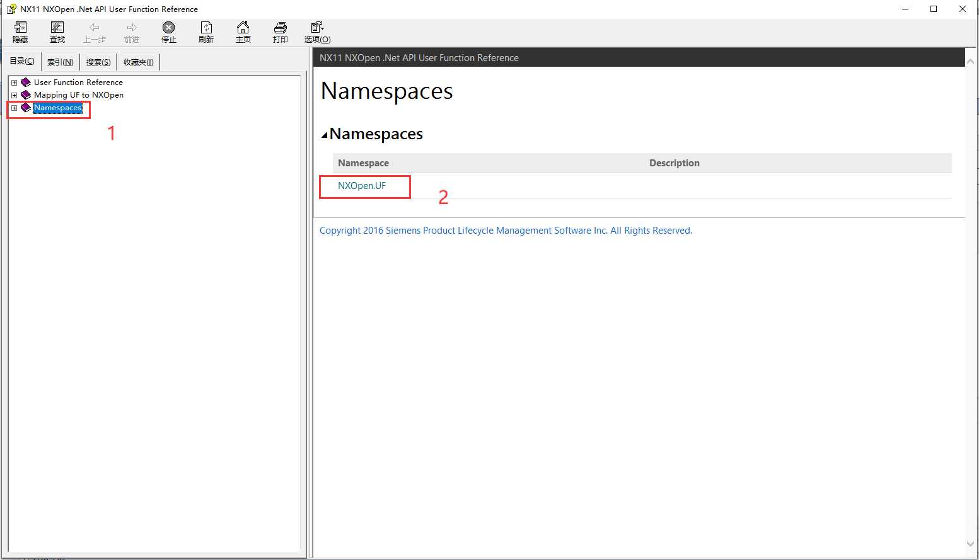Click the large Namespaces page title
This screenshot has height=560, width=979.
[x=386, y=91]
